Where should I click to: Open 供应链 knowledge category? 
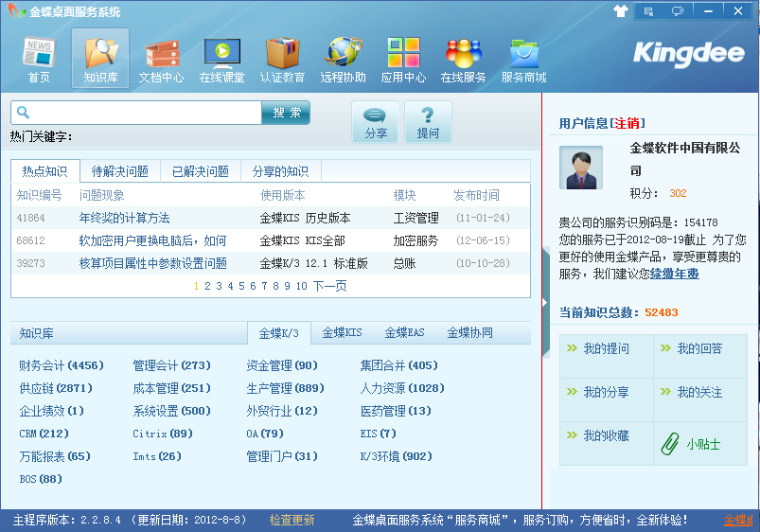coord(54,388)
